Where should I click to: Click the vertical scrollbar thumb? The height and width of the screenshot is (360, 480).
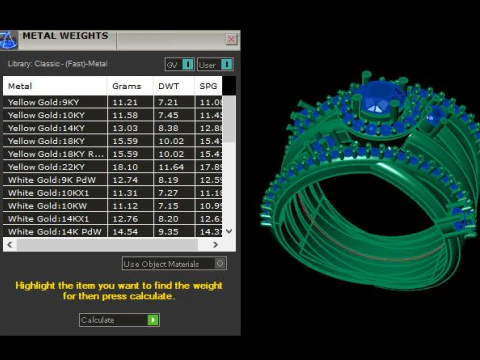coord(229,119)
